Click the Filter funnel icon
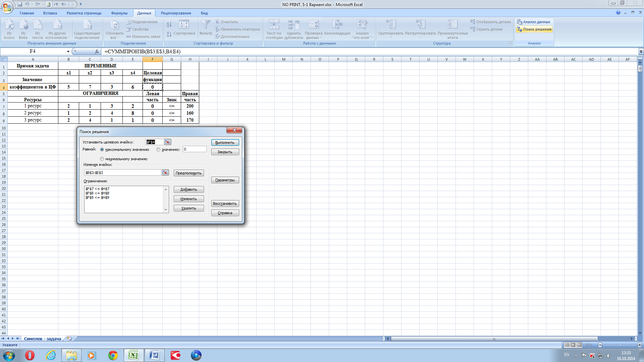The image size is (644, 362). click(x=206, y=25)
